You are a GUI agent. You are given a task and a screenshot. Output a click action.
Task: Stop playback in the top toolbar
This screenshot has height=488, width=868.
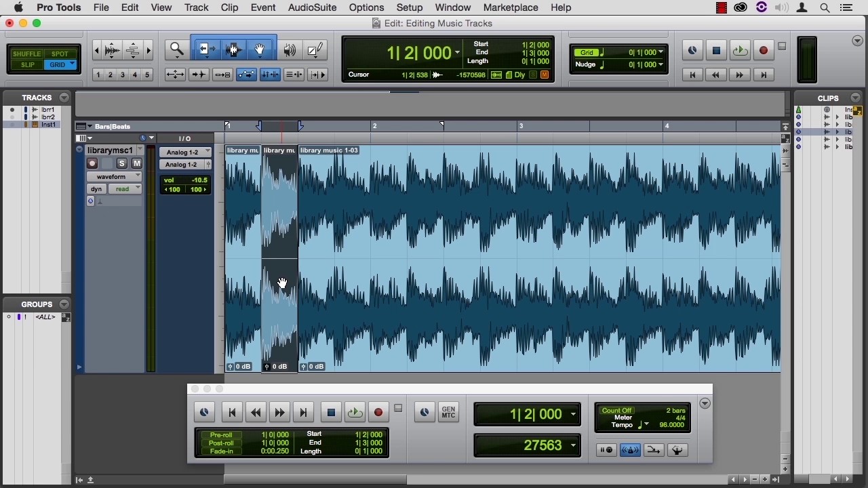[716, 50]
